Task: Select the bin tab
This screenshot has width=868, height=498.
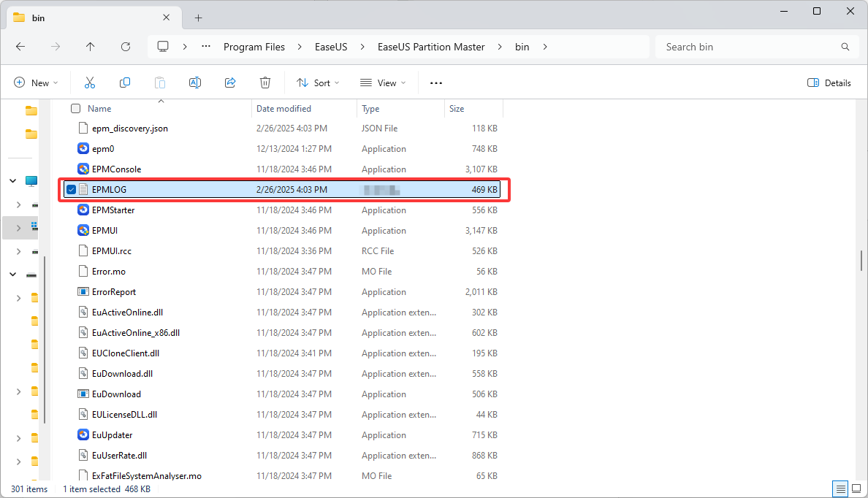Action: tap(94, 18)
